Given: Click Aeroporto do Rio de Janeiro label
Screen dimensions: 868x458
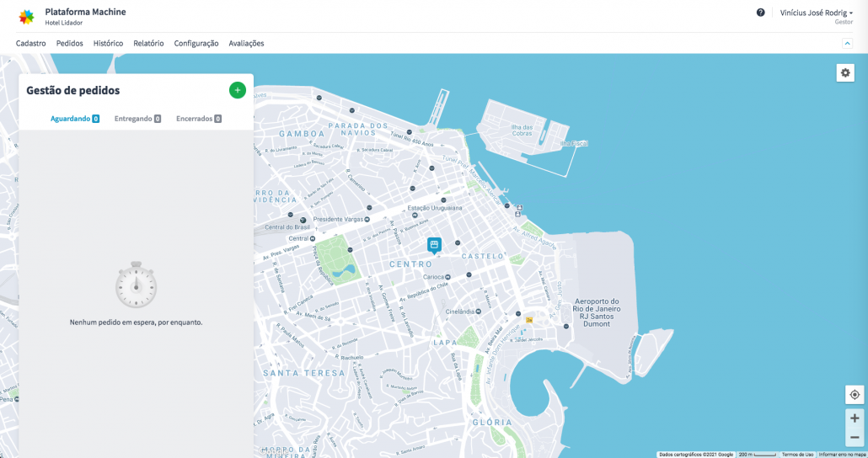Looking at the screenshot, I should [x=596, y=312].
